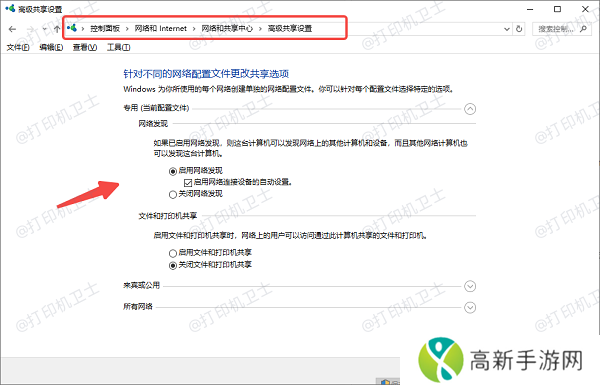Click the window title bar network icon

pos(10,8)
